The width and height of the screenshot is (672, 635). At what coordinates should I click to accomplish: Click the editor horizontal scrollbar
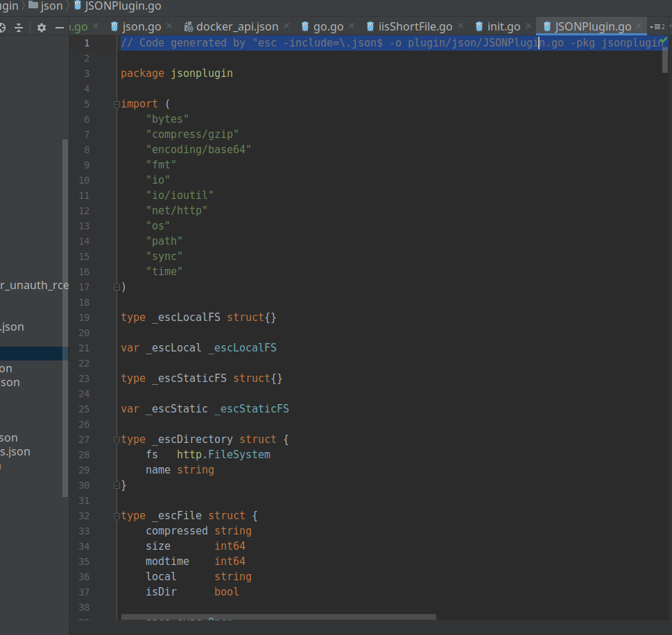[x=278, y=616]
